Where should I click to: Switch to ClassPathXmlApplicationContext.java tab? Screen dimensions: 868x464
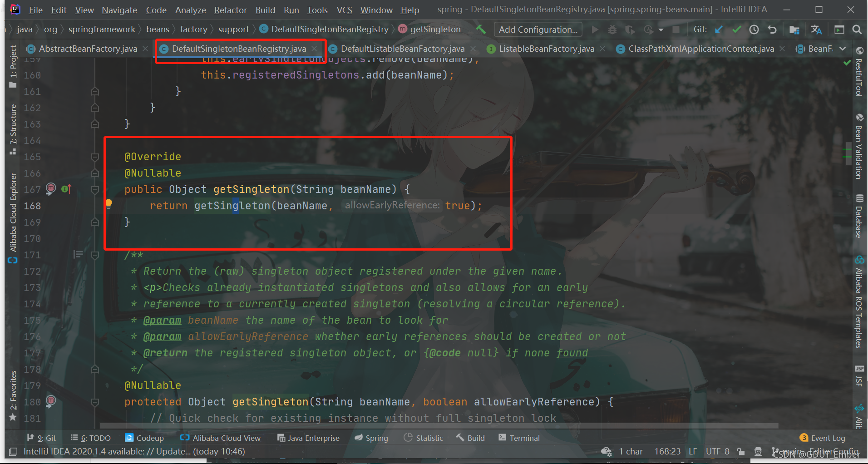pos(701,49)
